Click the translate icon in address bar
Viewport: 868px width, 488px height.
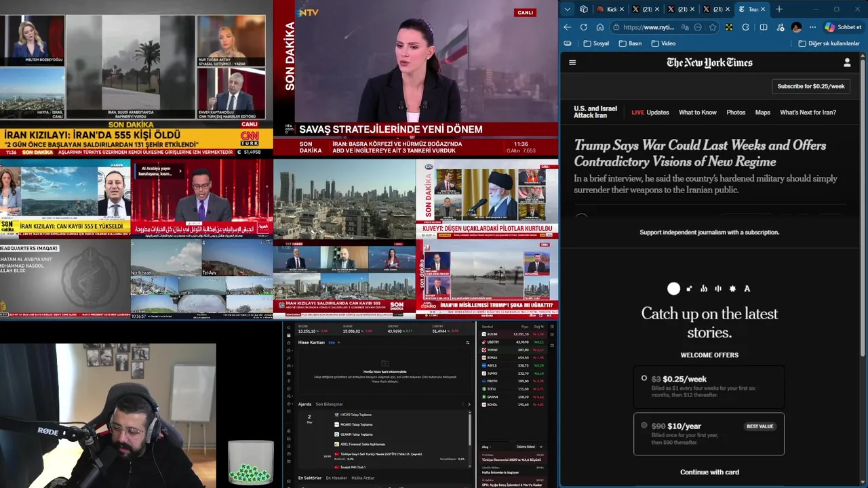(686, 27)
